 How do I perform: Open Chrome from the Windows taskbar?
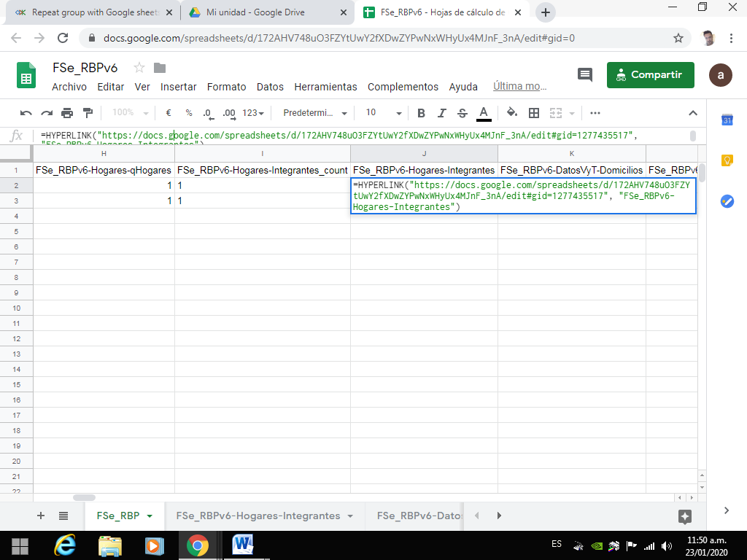[x=197, y=545]
